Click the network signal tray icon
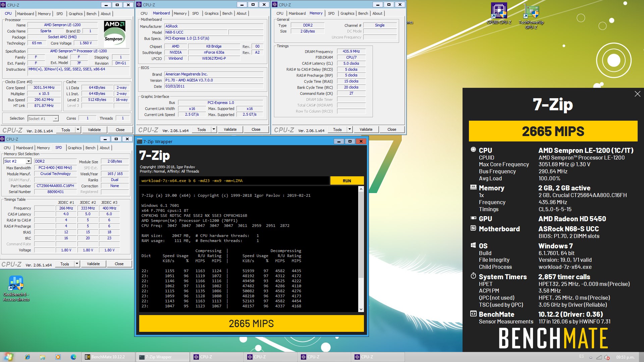 [599, 357]
